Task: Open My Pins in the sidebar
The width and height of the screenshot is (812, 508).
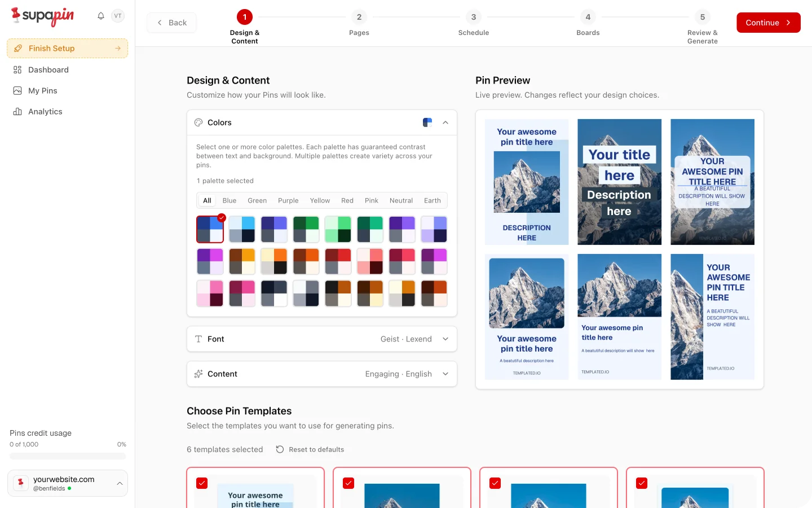Action: coord(42,90)
